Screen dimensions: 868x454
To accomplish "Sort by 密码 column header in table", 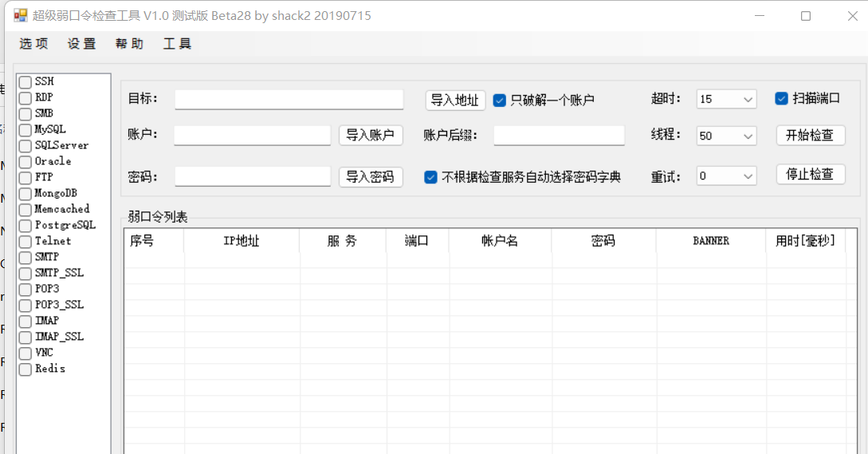I will click(603, 241).
